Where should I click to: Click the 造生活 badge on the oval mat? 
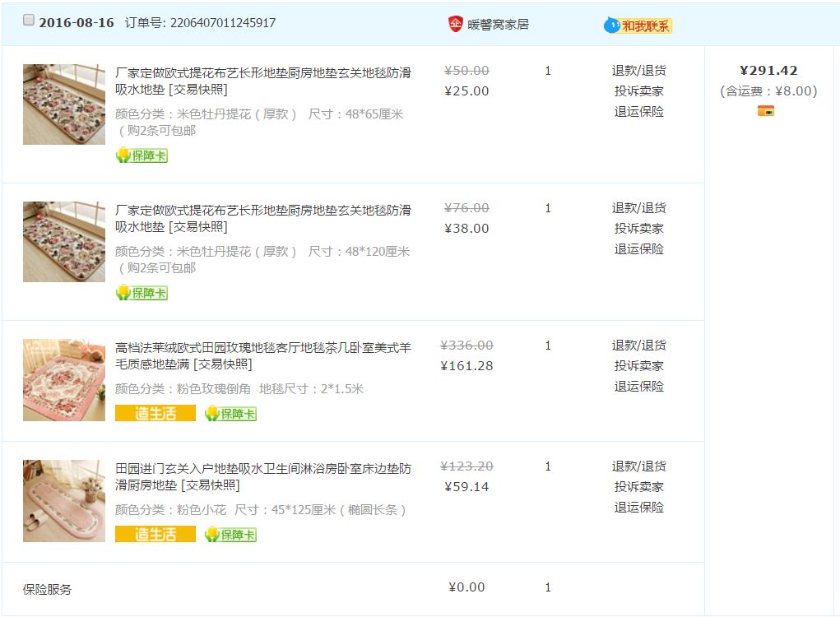[x=155, y=534]
